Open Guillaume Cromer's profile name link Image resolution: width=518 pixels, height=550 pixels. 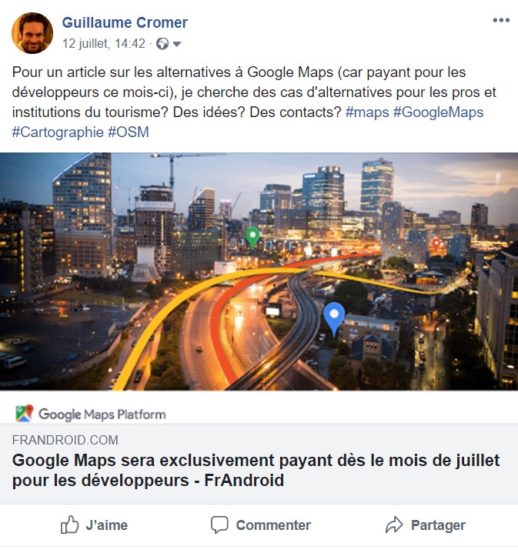point(125,22)
